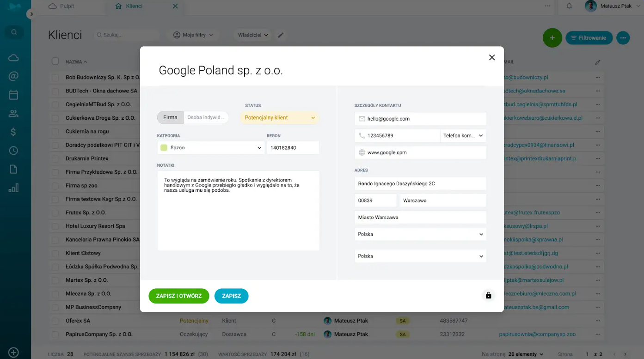Image resolution: width=644 pixels, height=359 pixels.
Task: Check the Drukarnia Printex row checkbox
Action: pyautogui.click(x=55, y=158)
